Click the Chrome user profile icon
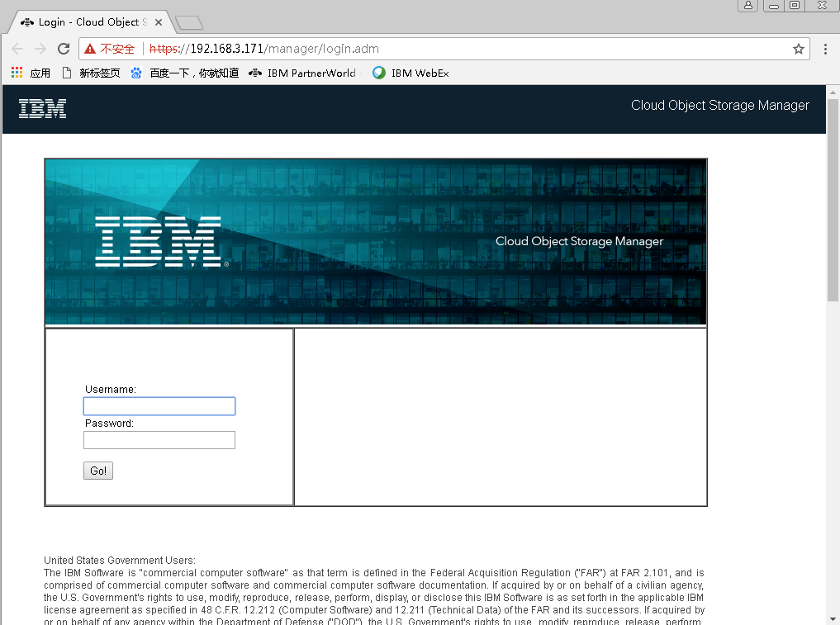 coord(747,5)
